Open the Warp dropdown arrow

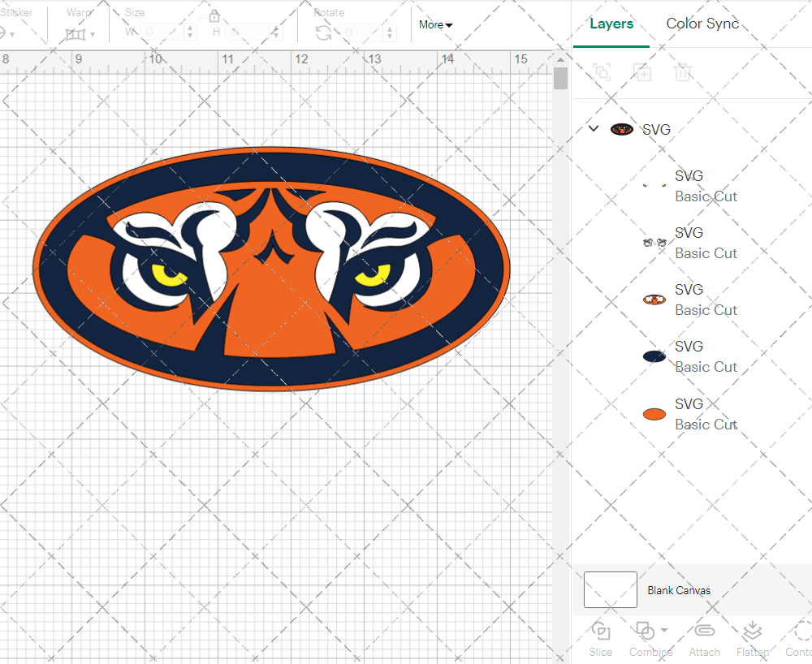(x=93, y=35)
